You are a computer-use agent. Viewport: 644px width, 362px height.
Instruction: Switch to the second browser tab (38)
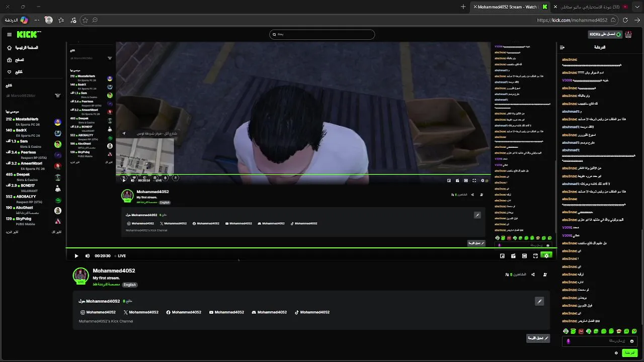[x=591, y=7]
